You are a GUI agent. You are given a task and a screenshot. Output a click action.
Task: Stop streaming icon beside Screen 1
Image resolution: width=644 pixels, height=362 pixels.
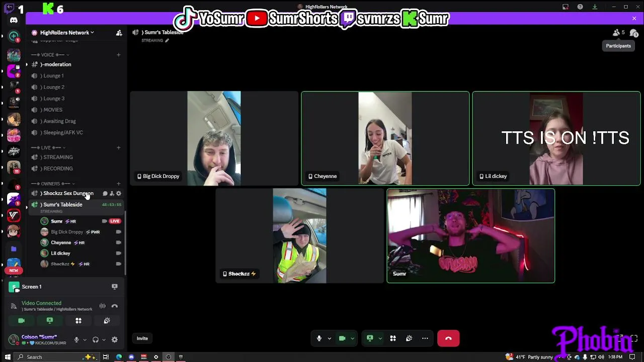tap(115, 287)
